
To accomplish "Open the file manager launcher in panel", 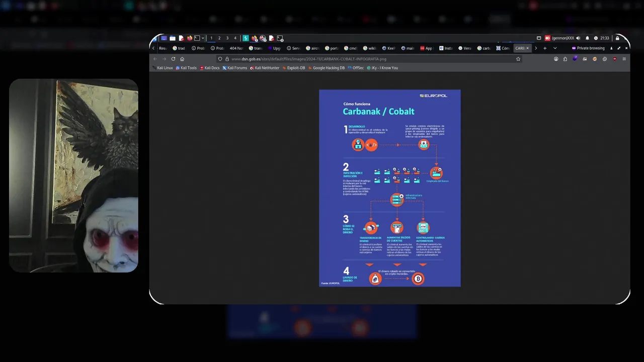I will pos(173,38).
